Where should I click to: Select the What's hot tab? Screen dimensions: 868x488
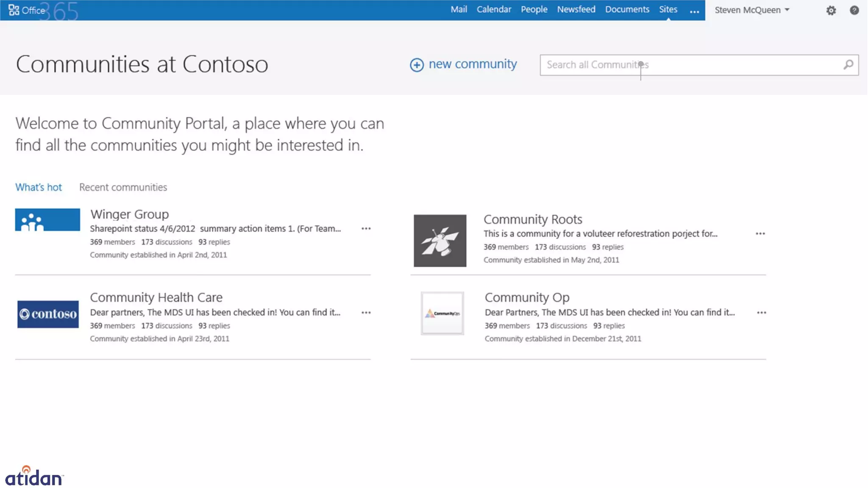(39, 187)
